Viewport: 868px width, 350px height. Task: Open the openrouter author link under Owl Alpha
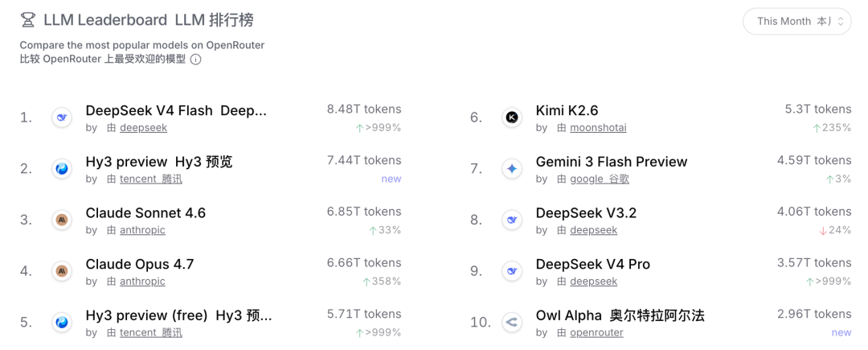[596, 333]
